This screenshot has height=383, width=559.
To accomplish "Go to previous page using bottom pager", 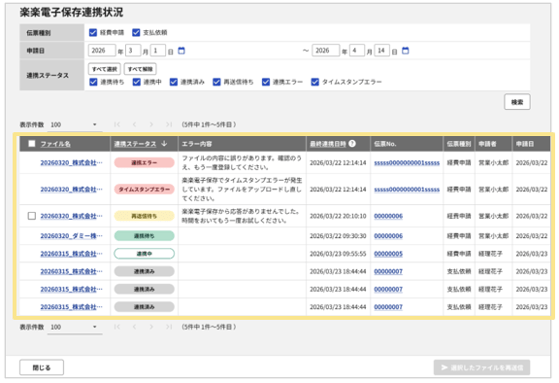I will click(x=134, y=327).
